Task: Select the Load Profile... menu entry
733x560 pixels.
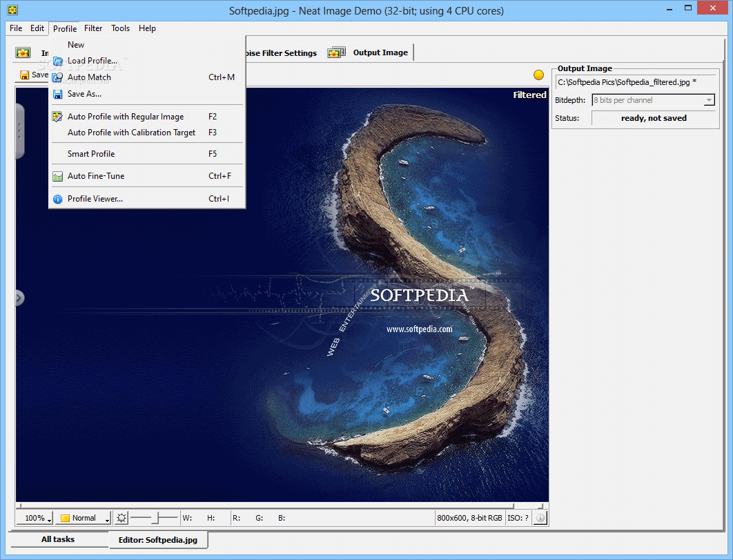Action: [x=147, y=61]
